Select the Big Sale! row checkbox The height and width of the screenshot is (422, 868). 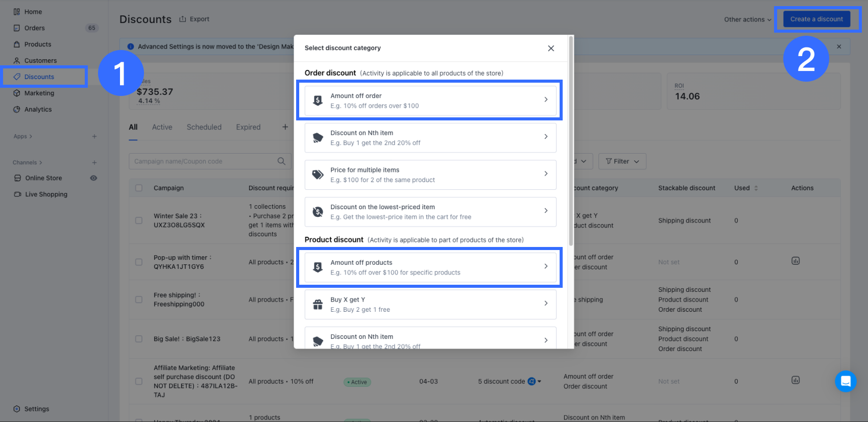139,339
